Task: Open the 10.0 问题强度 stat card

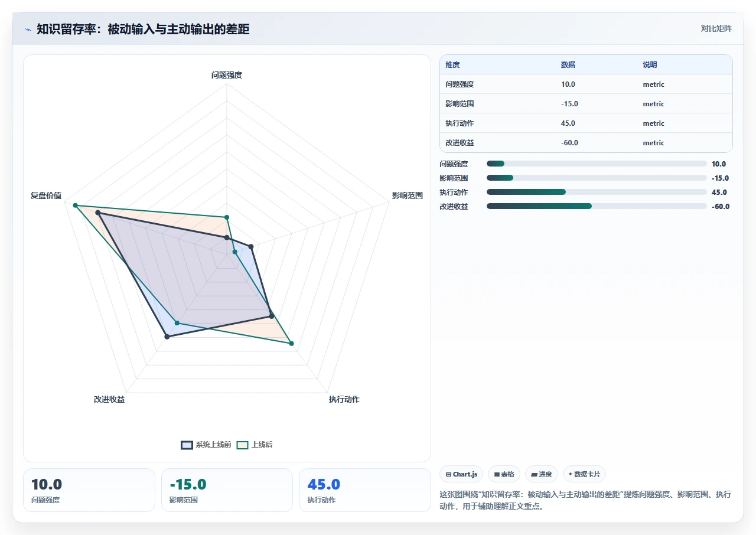Action: pos(89,490)
